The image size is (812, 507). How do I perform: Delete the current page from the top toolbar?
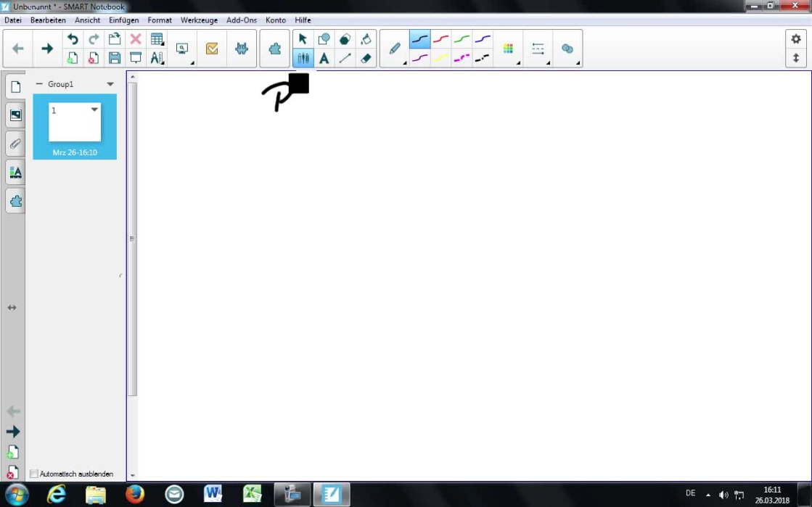click(x=94, y=58)
